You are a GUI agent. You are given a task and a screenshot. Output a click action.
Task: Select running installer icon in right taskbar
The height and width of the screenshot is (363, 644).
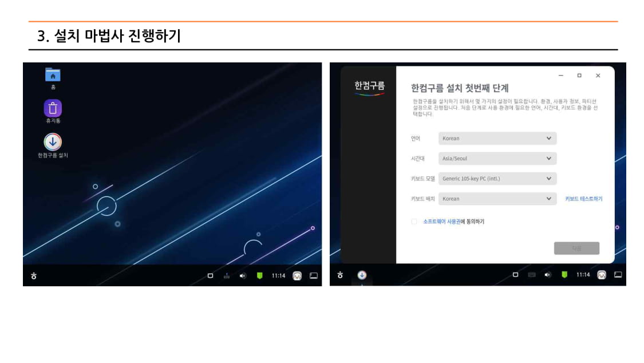pos(362,275)
